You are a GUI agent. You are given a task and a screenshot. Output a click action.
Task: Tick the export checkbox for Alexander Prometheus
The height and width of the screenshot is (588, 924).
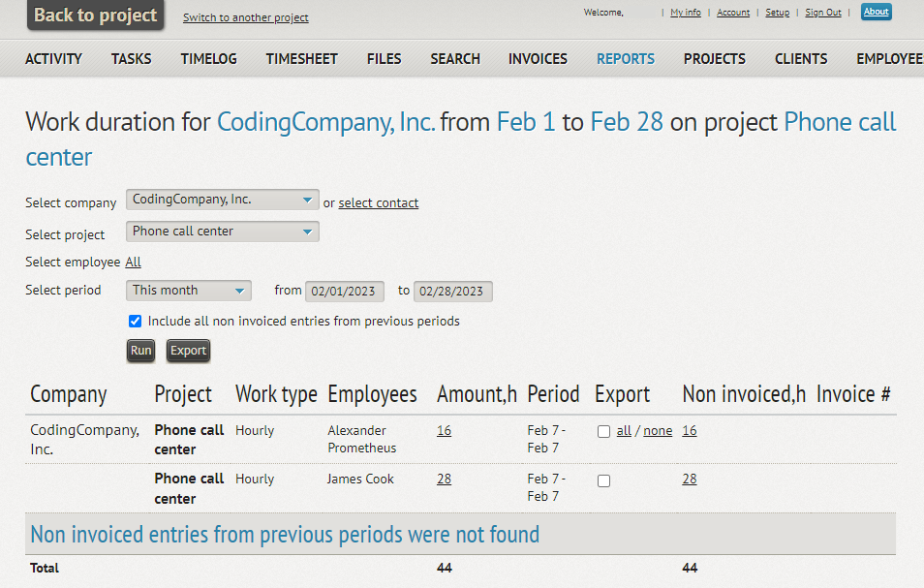604,432
